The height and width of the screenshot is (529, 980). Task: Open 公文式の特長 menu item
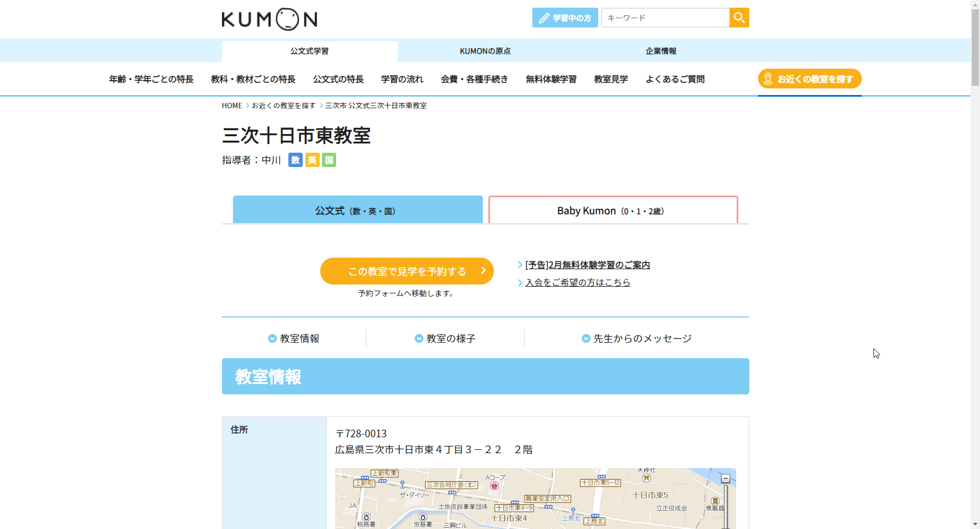point(338,79)
